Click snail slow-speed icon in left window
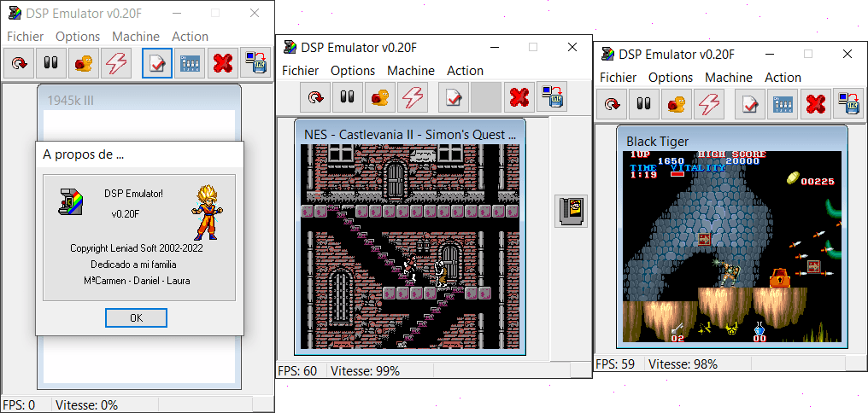 pyautogui.click(x=84, y=63)
